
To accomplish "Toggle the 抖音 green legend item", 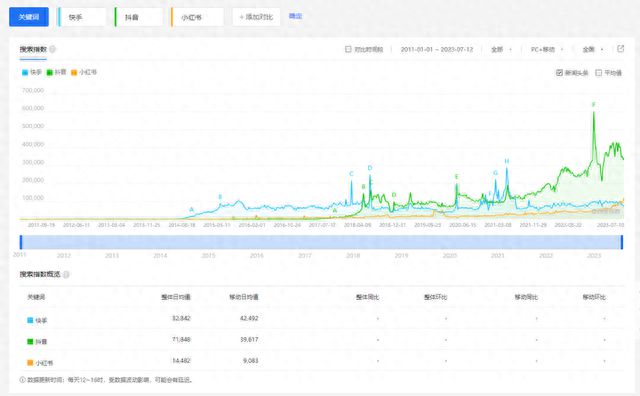I will pos(56,72).
